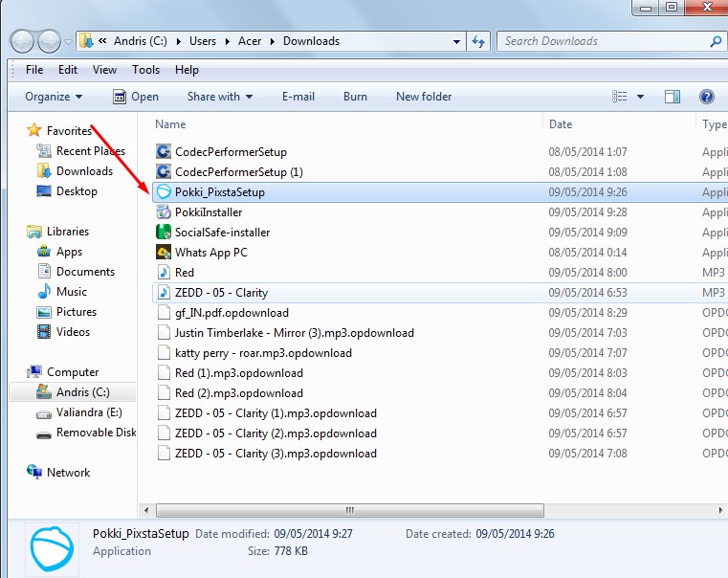Click the search magnifier icon
728x578 pixels.
tap(716, 41)
